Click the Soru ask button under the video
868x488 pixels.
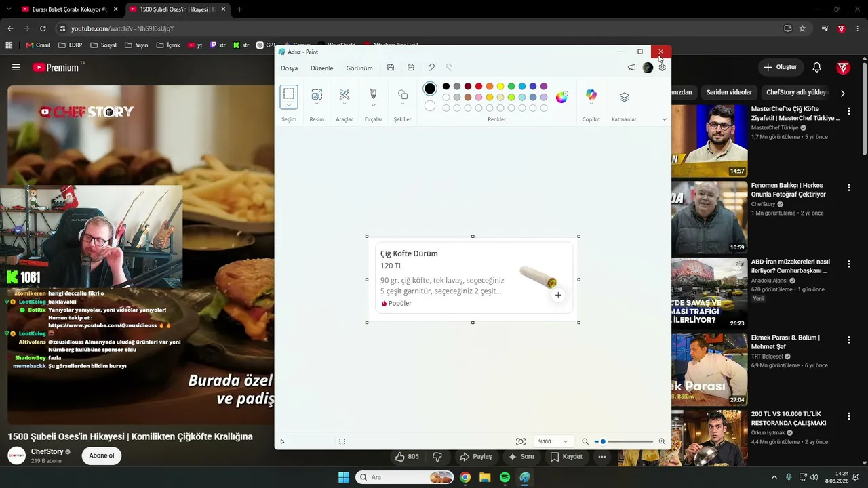click(x=521, y=457)
